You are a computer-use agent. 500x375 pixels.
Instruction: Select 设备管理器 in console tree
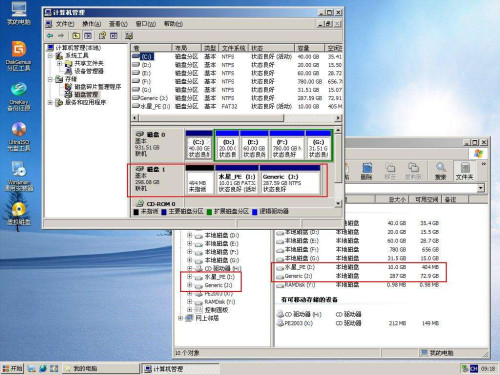[x=89, y=71]
